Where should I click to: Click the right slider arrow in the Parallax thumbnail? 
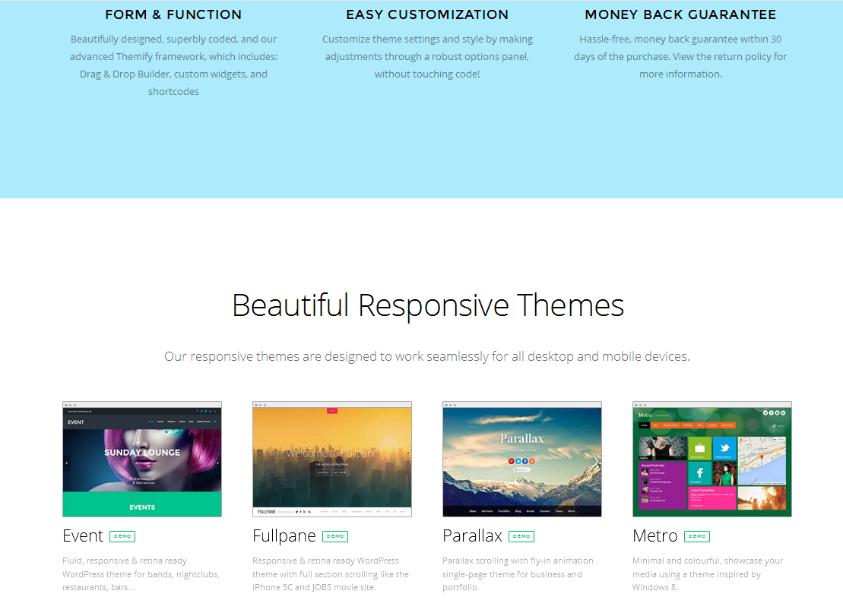click(x=597, y=461)
